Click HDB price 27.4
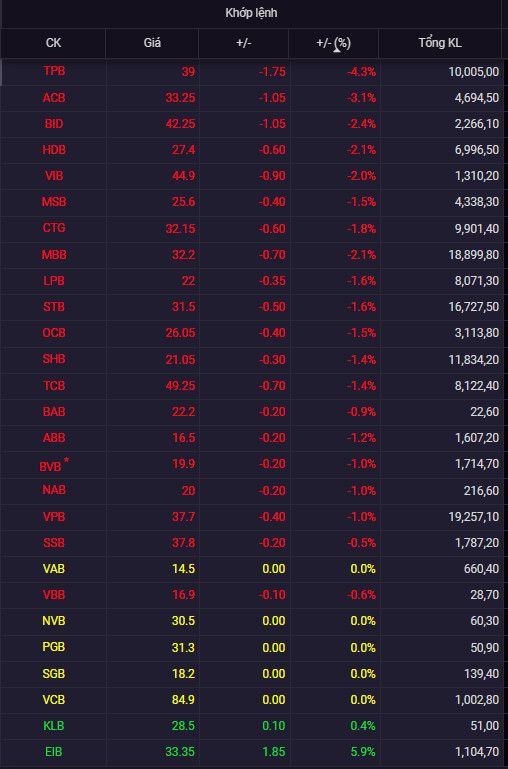Screen dimensions: 508x769 184,150
